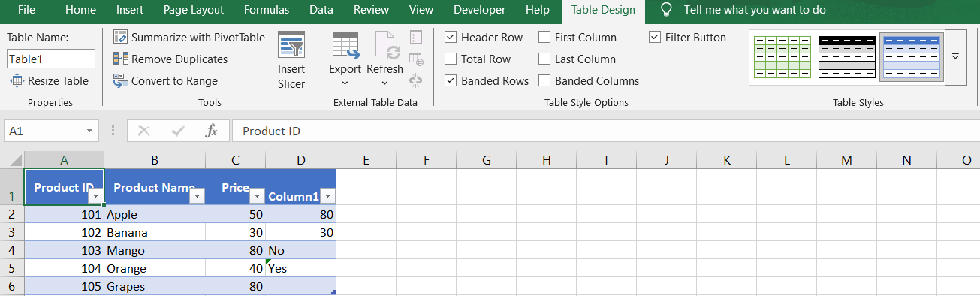980x296 pixels.
Task: Open the Export dropdown arrow
Action: click(345, 83)
